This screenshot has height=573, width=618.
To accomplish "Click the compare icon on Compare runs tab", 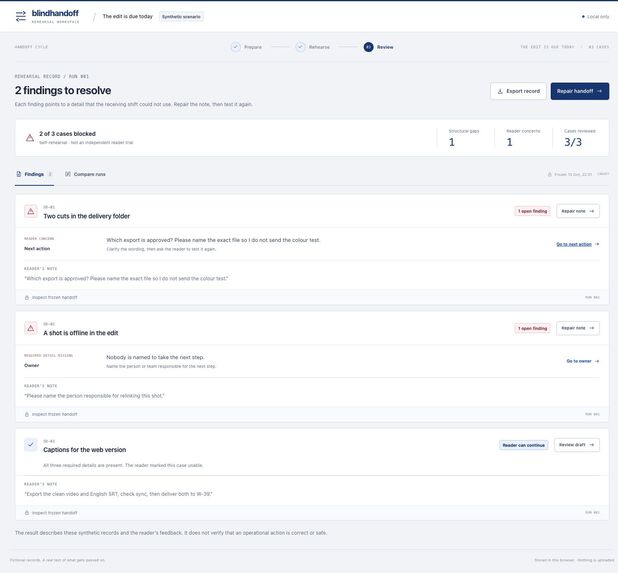I will pos(68,174).
